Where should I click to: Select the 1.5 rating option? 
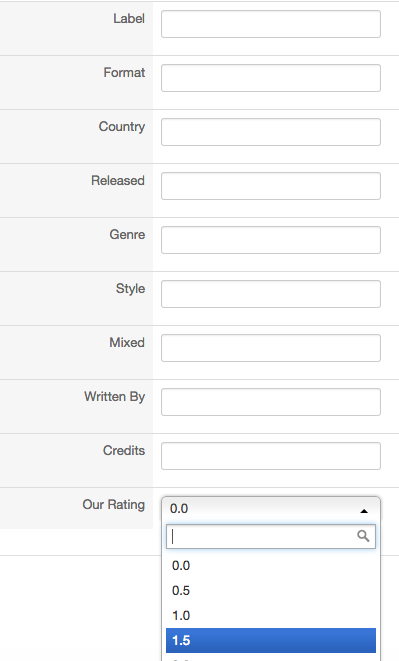[x=271, y=640]
